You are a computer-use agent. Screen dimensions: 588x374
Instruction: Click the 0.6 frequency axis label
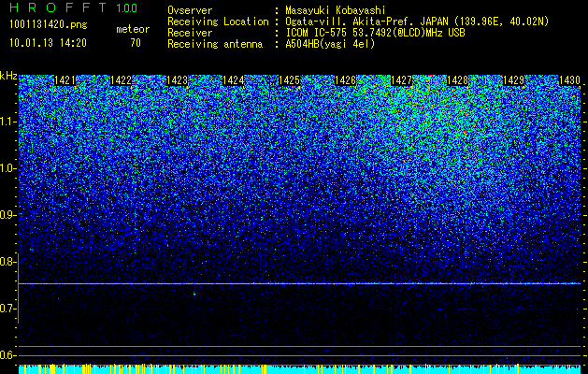7,355
